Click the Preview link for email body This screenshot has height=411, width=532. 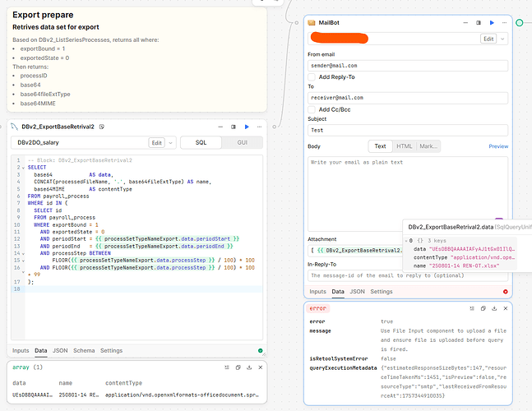point(498,146)
